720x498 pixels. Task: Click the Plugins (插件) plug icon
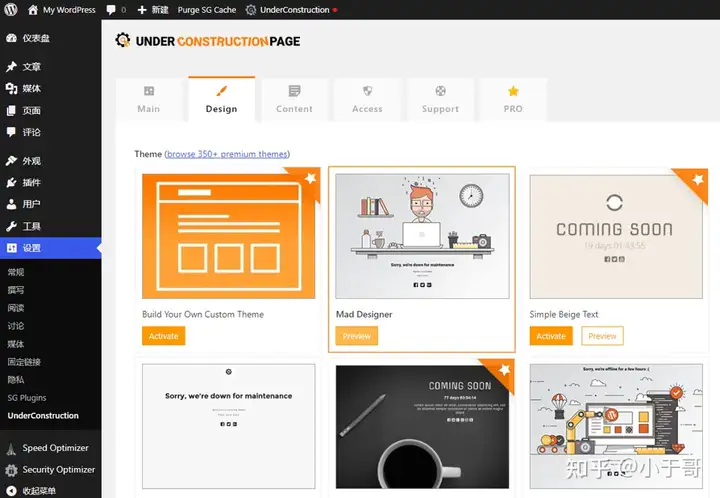pyautogui.click(x=11, y=182)
